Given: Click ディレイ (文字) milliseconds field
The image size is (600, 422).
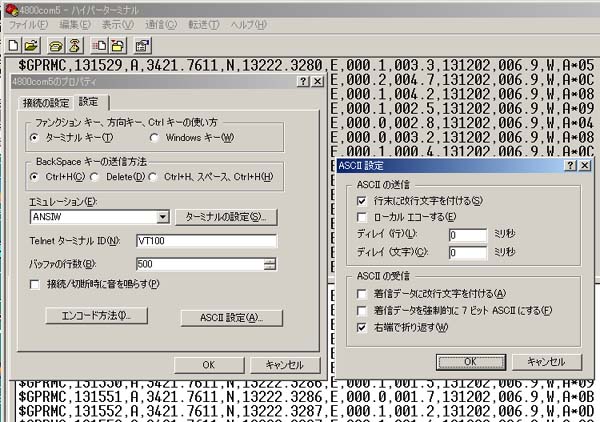Looking at the screenshot, I should [468, 253].
